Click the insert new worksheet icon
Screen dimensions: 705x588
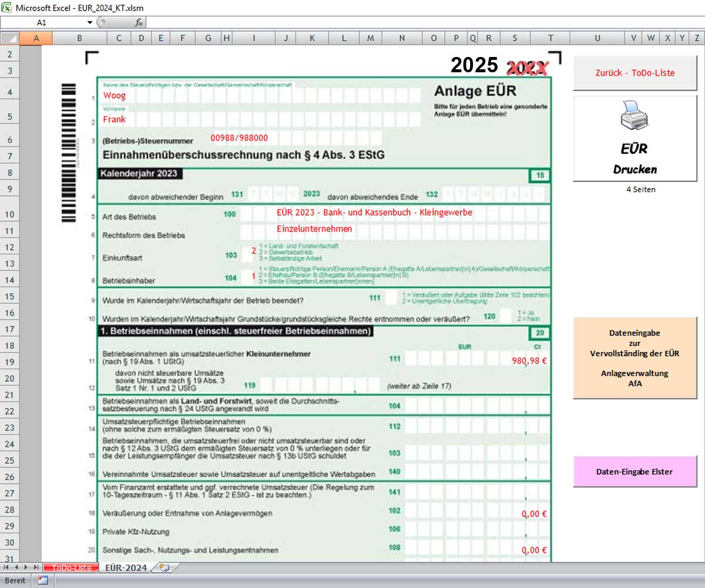coord(164,567)
